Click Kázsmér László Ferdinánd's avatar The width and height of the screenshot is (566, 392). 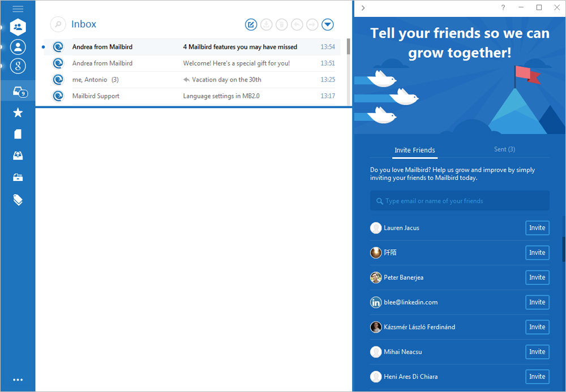tap(376, 327)
